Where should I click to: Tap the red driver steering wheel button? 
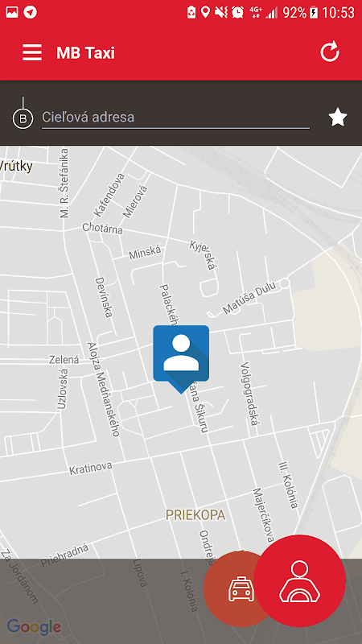pyautogui.click(x=299, y=580)
